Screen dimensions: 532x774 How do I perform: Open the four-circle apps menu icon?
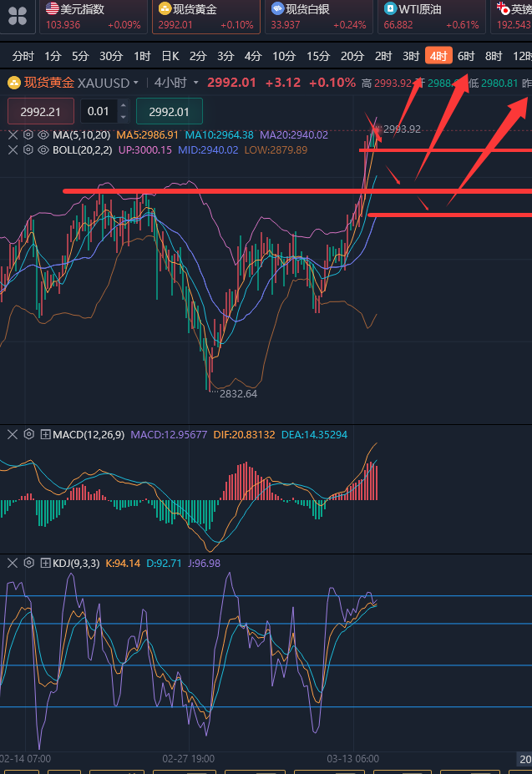tap(18, 16)
